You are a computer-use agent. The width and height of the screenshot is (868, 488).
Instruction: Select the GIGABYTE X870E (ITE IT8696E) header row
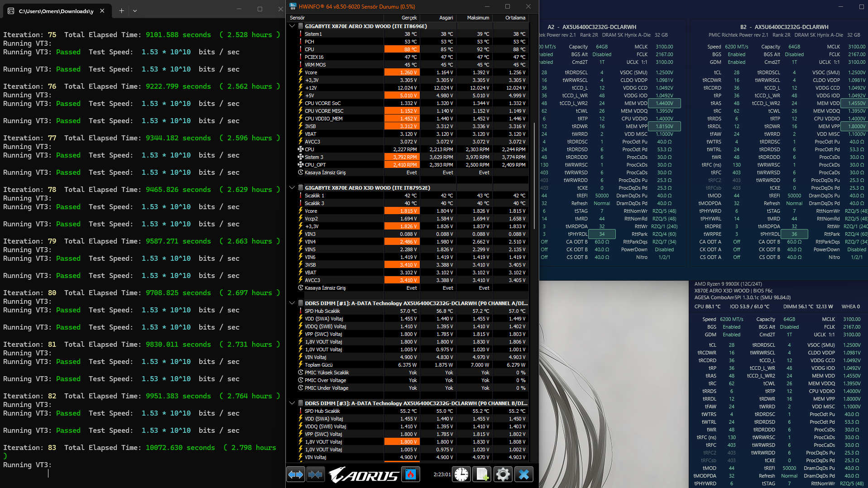(x=408, y=26)
